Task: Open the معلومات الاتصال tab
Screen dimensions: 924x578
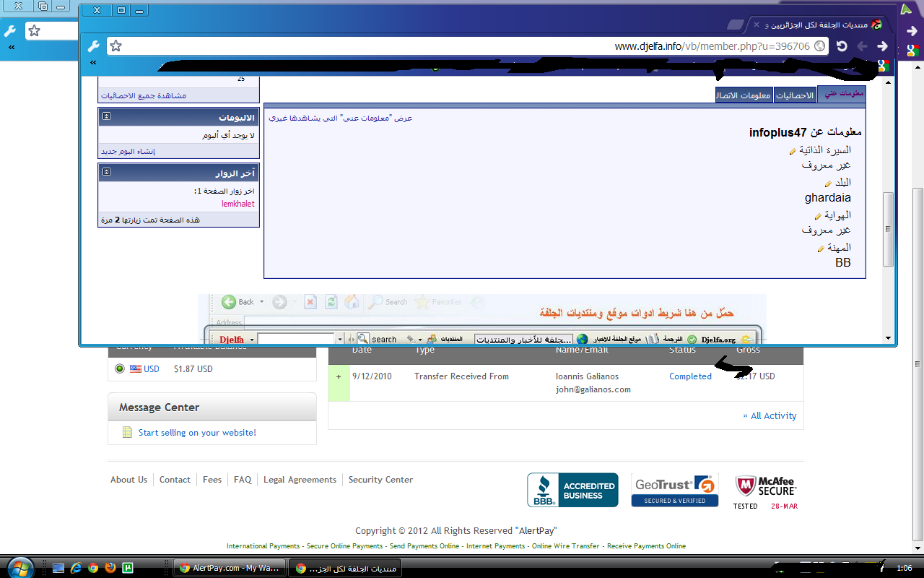Action: (744, 95)
